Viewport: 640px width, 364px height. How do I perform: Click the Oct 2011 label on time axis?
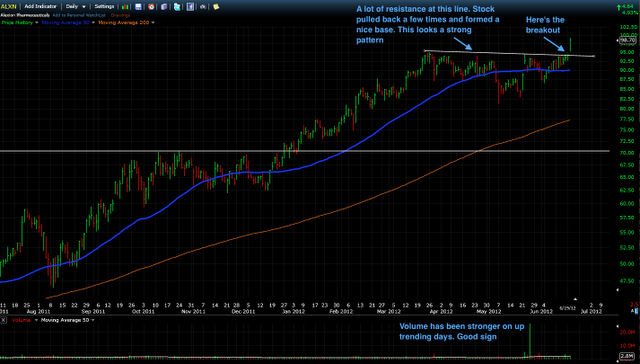click(x=143, y=311)
